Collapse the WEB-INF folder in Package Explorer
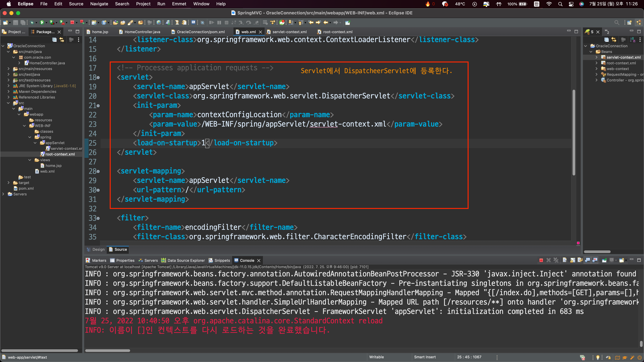The height and width of the screenshot is (362, 644). 24,126
